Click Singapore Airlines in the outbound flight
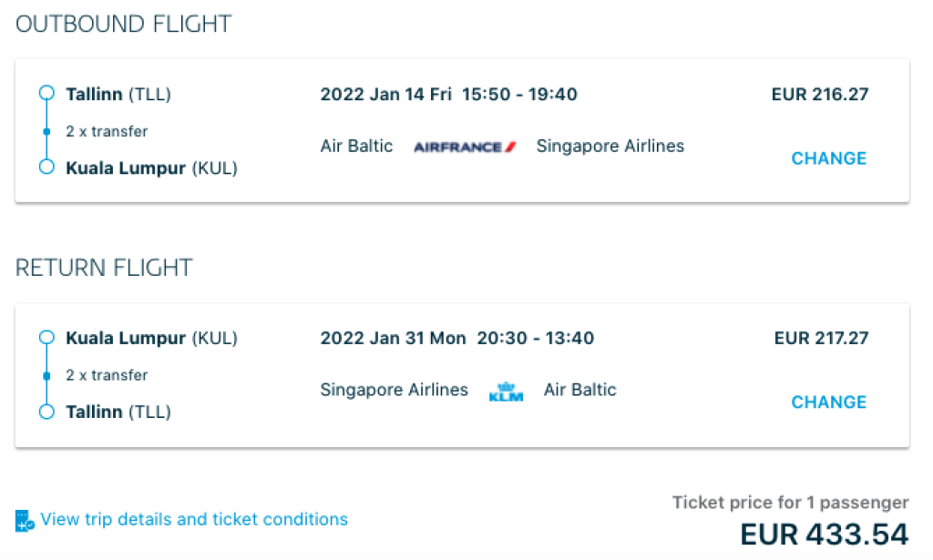 (x=610, y=146)
